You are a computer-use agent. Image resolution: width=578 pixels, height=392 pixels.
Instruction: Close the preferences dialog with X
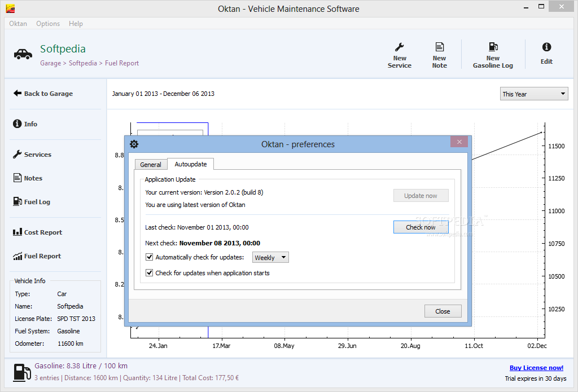click(x=459, y=142)
